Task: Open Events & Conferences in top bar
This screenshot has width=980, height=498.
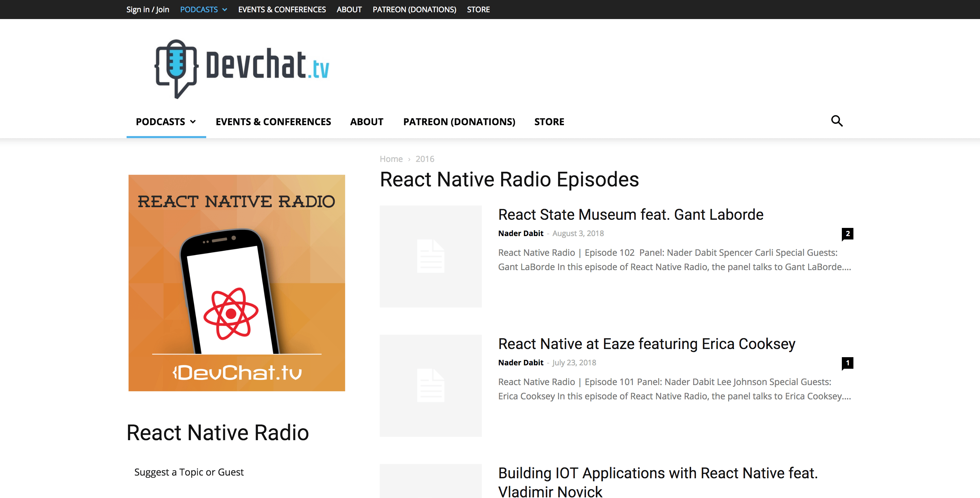Action: pos(282,10)
